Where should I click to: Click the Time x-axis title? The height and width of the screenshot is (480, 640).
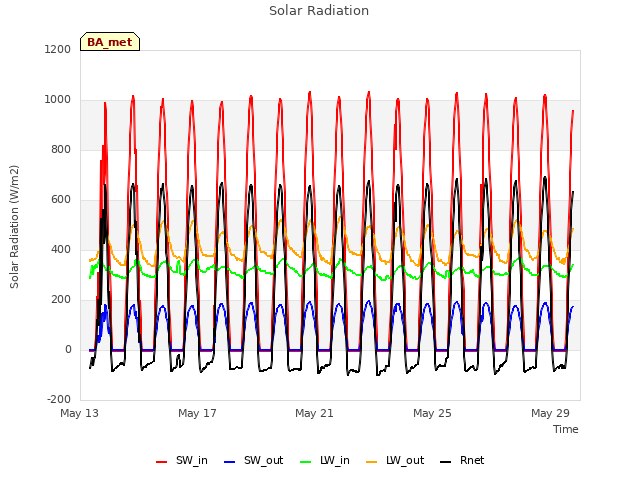[x=566, y=429]
